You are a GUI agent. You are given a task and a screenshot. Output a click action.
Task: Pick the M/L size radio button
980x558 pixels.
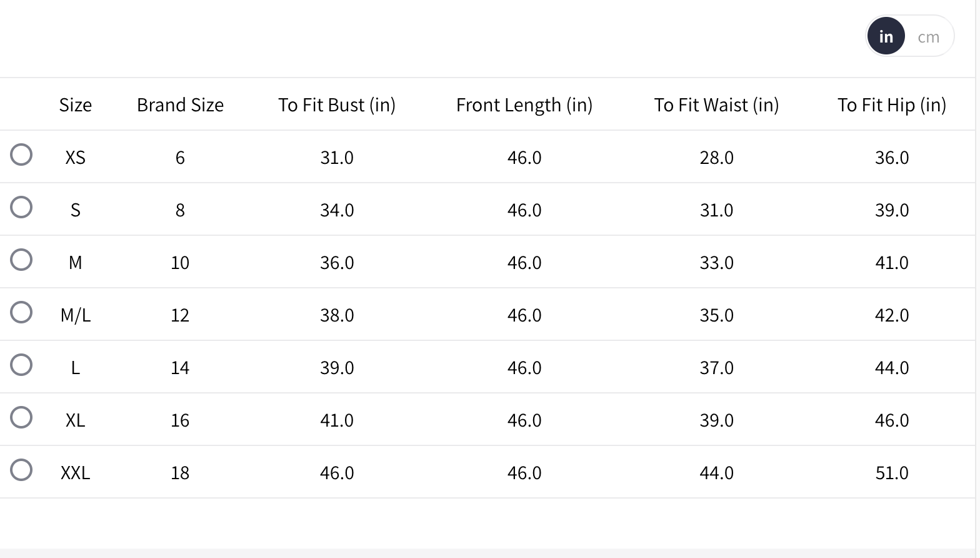[x=21, y=312]
